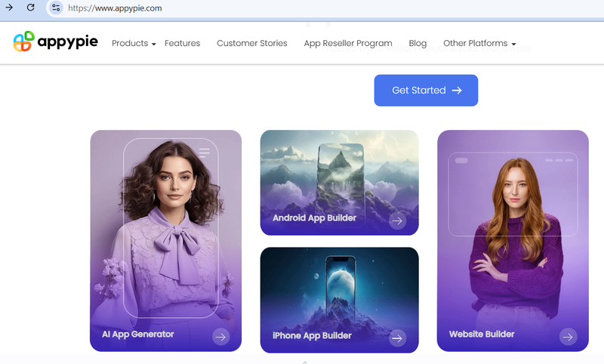
Task: Click arrow icon on Android App Builder card
Action: [398, 221]
